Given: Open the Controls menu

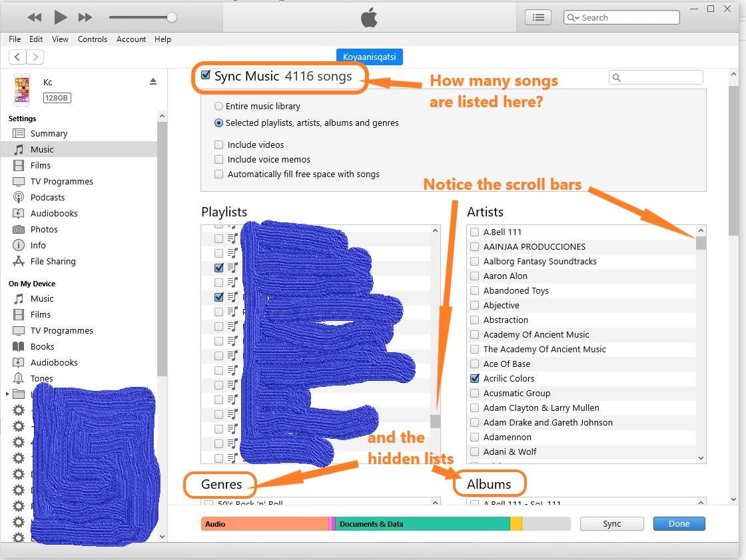Looking at the screenshot, I should pyautogui.click(x=93, y=39).
